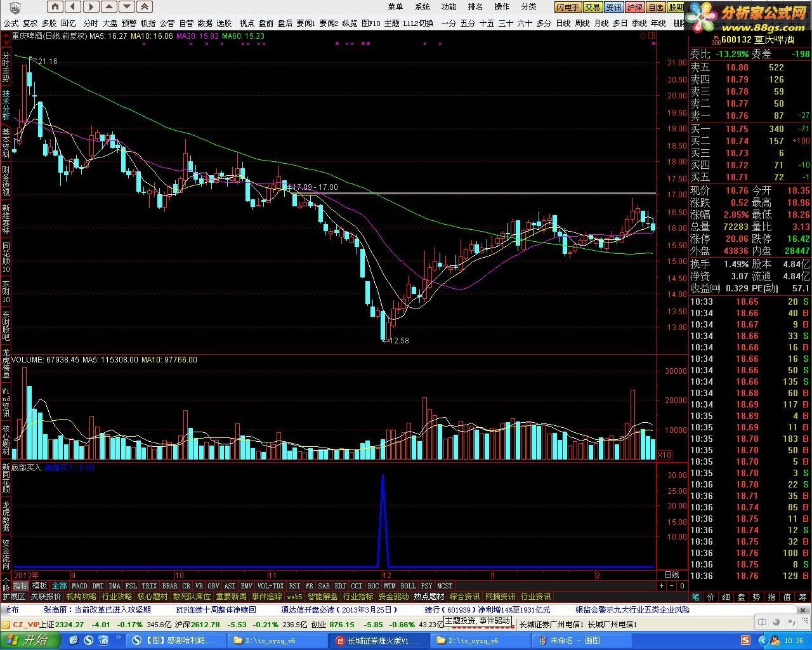Toggle L1L2切换 data level
Screen dimensions: 812x650
pyautogui.click(x=418, y=23)
